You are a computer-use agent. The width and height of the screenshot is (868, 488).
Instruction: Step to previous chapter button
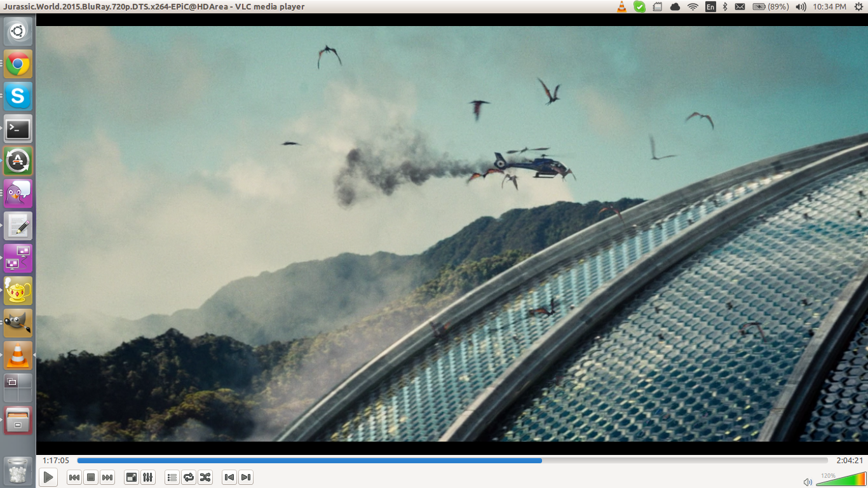point(229,477)
